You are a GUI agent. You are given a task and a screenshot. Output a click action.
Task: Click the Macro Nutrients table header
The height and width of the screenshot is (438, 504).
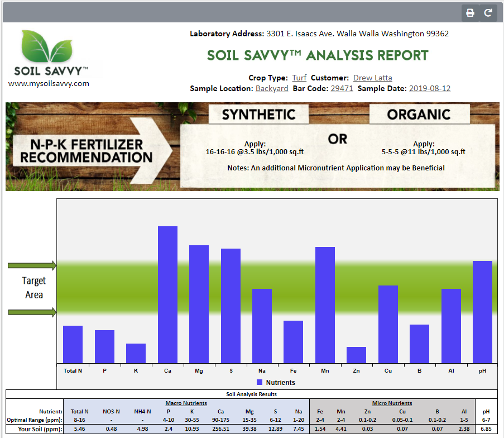tap(186, 403)
